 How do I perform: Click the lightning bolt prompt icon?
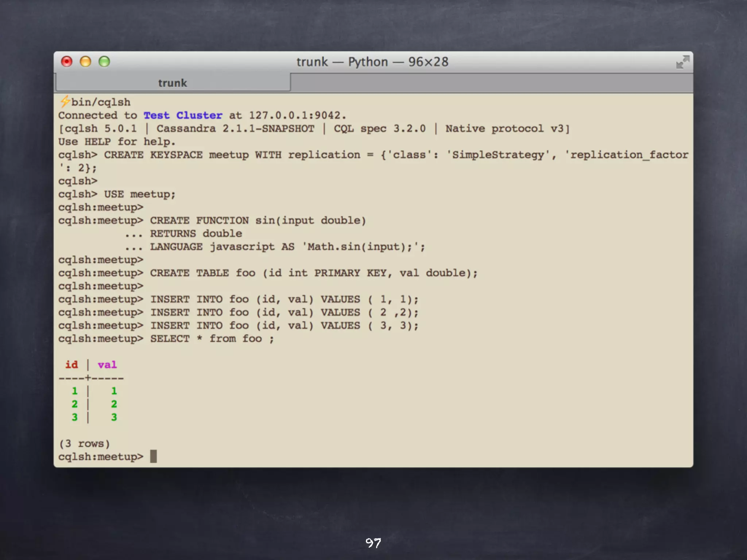coord(65,101)
